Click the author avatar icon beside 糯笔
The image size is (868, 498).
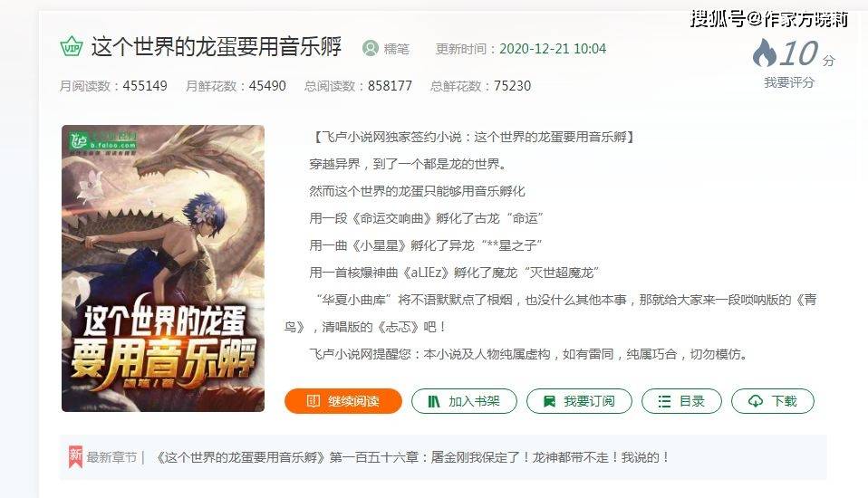371,49
